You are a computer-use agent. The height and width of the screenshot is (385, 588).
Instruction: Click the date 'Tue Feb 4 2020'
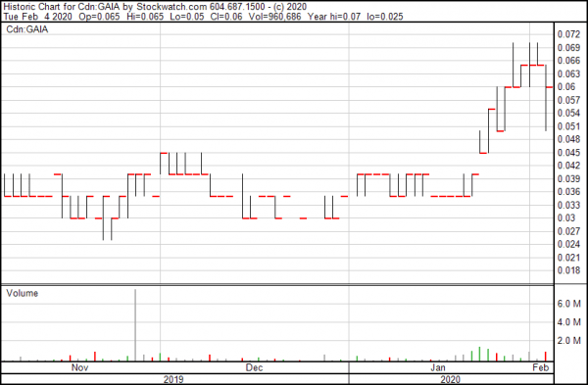(x=37, y=17)
